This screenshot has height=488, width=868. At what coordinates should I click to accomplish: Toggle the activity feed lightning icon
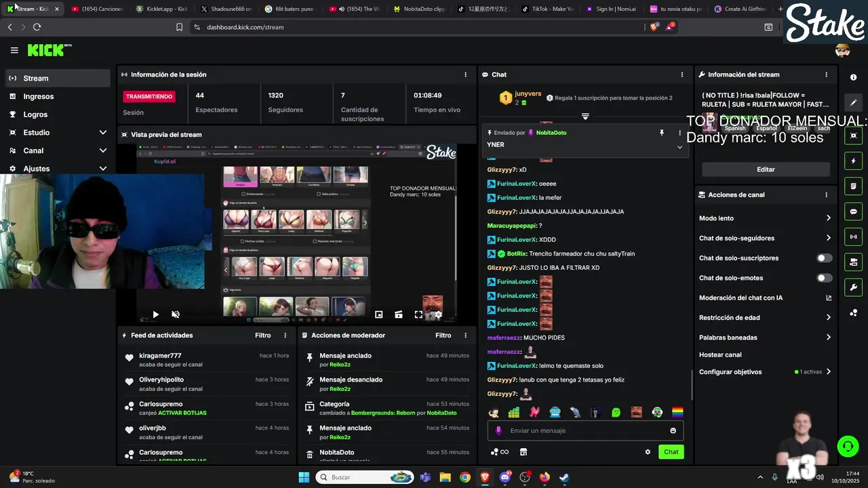click(x=854, y=161)
